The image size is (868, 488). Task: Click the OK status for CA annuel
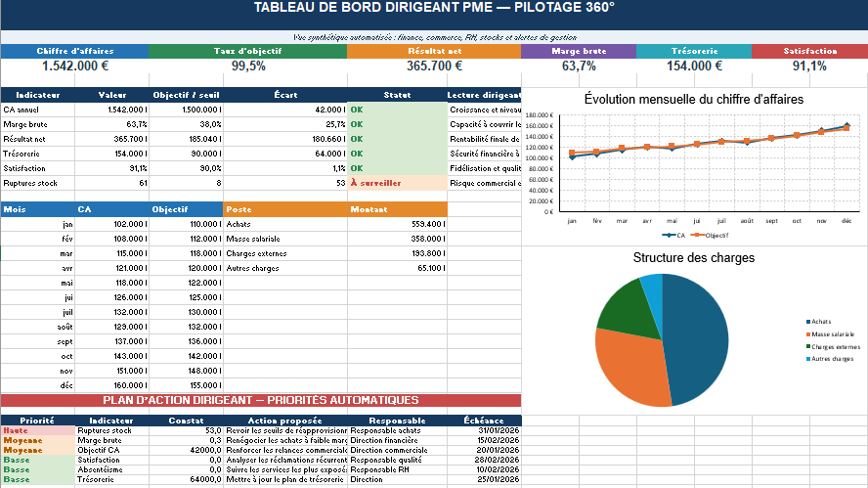pyautogui.click(x=397, y=110)
